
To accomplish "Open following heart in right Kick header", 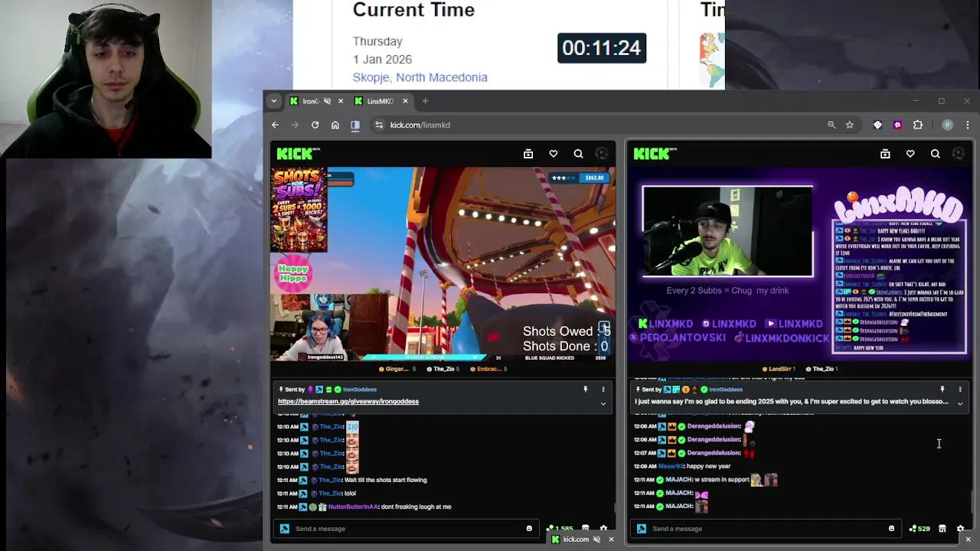I will [910, 154].
